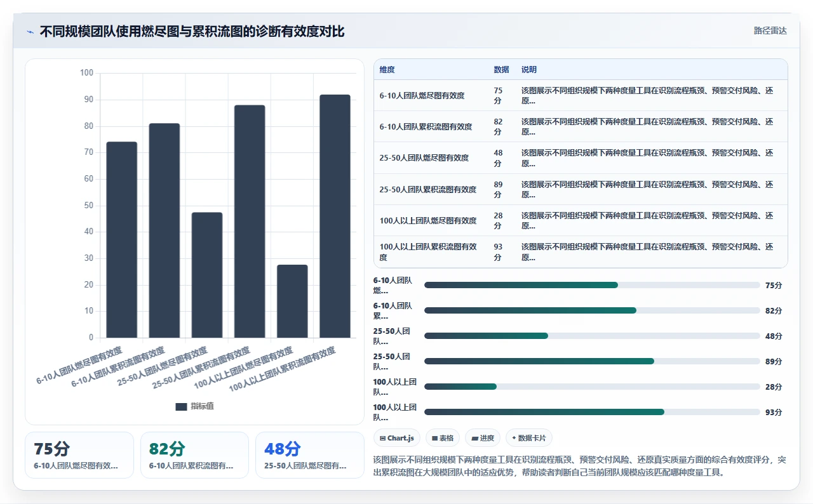813x504 pixels.
Task: Click the 89分 value in the table
Action: coord(498,190)
